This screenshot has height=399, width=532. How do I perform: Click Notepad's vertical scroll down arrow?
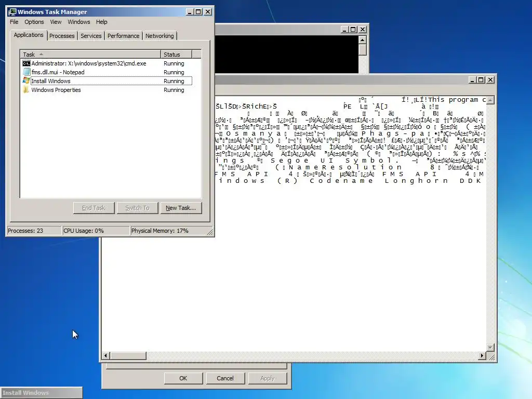click(x=490, y=348)
